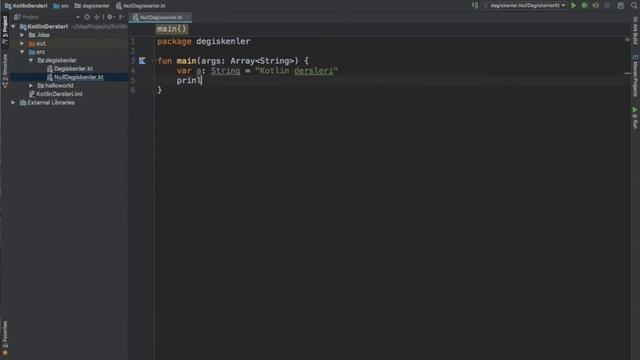Screen dimensions: 640x360
Task: Click 'degiskenler' in the package statement
Action: (223, 41)
